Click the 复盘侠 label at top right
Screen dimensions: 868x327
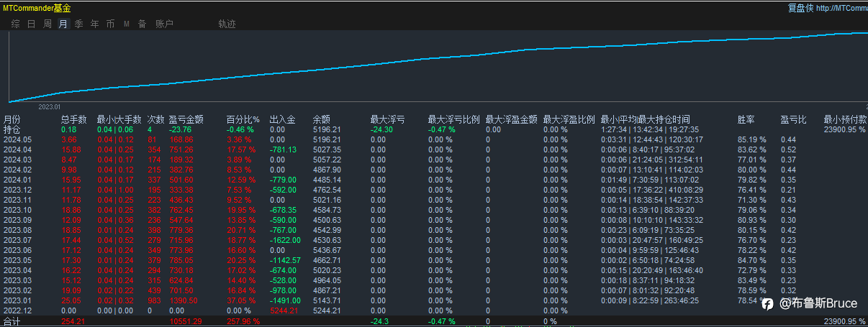[x=800, y=8]
